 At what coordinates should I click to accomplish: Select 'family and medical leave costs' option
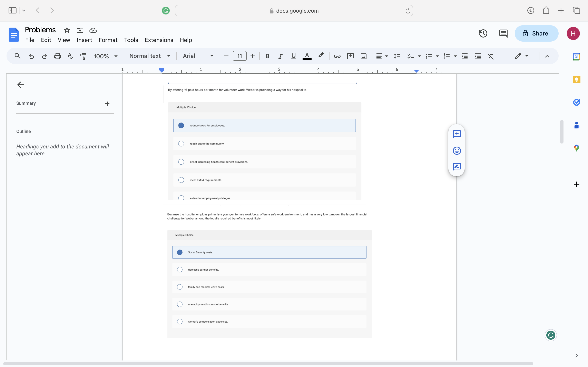pos(179,287)
